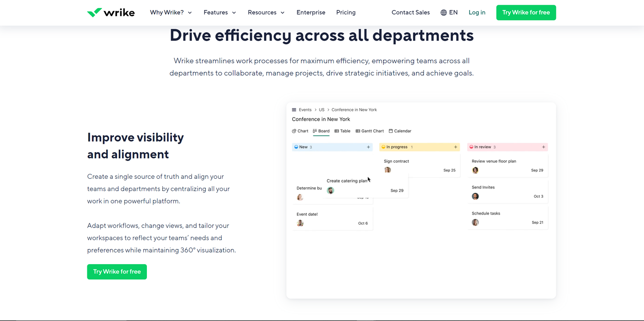Open the Pricing page
This screenshot has height=321, width=644.
tap(346, 12)
